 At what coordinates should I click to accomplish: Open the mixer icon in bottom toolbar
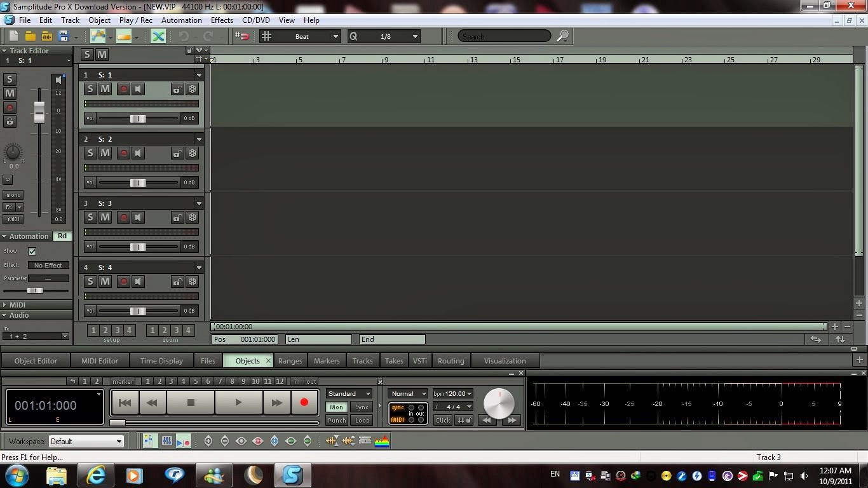pyautogui.click(x=166, y=441)
